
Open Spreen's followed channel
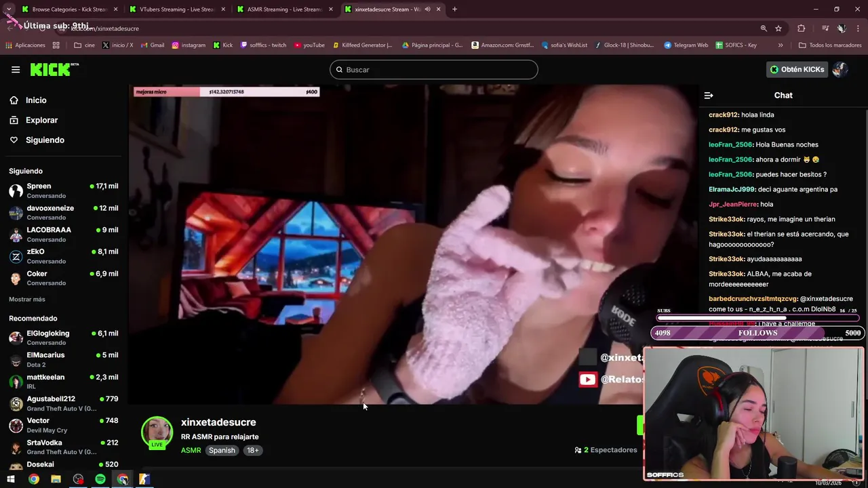(x=64, y=190)
